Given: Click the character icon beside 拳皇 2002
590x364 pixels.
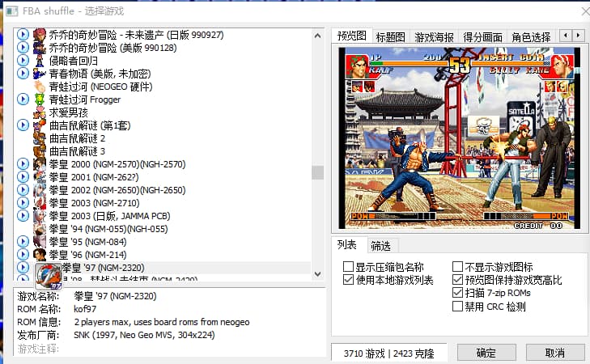Looking at the screenshot, I should click(39, 190).
